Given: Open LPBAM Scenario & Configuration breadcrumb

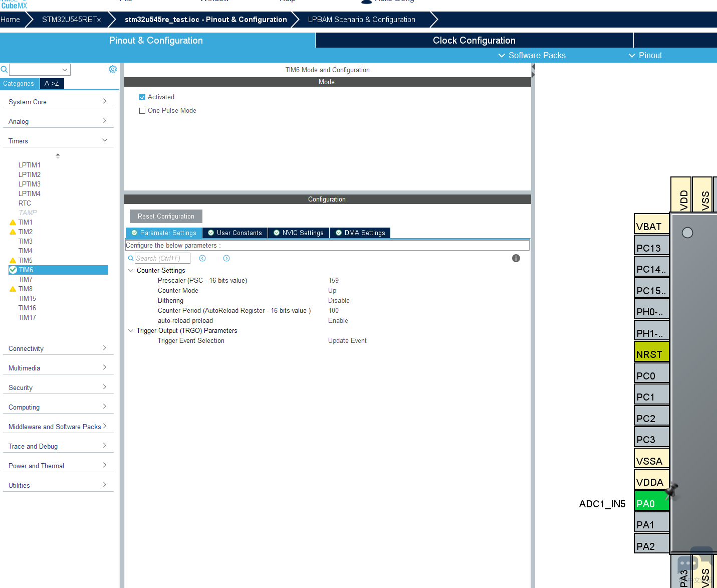Looking at the screenshot, I should point(362,20).
